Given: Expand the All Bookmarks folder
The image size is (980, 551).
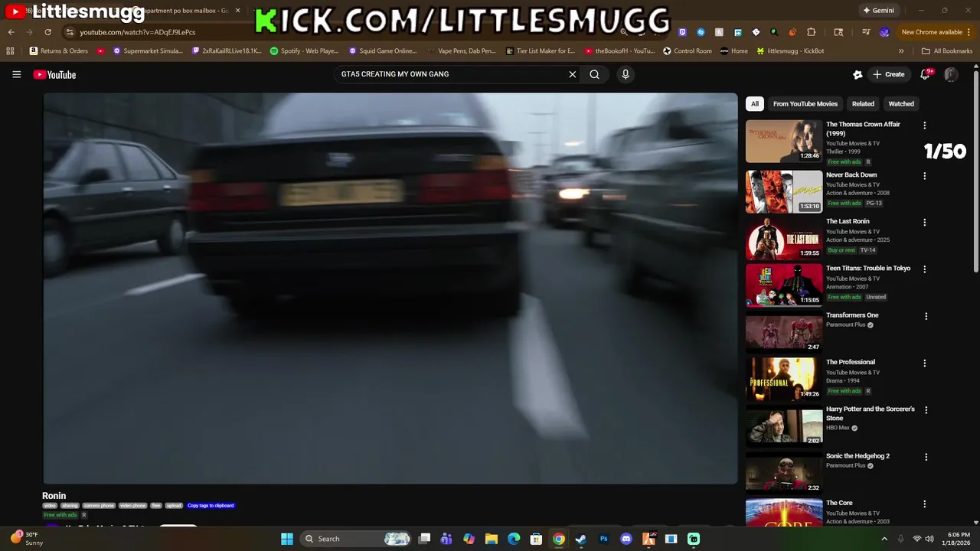Looking at the screenshot, I should [x=947, y=51].
